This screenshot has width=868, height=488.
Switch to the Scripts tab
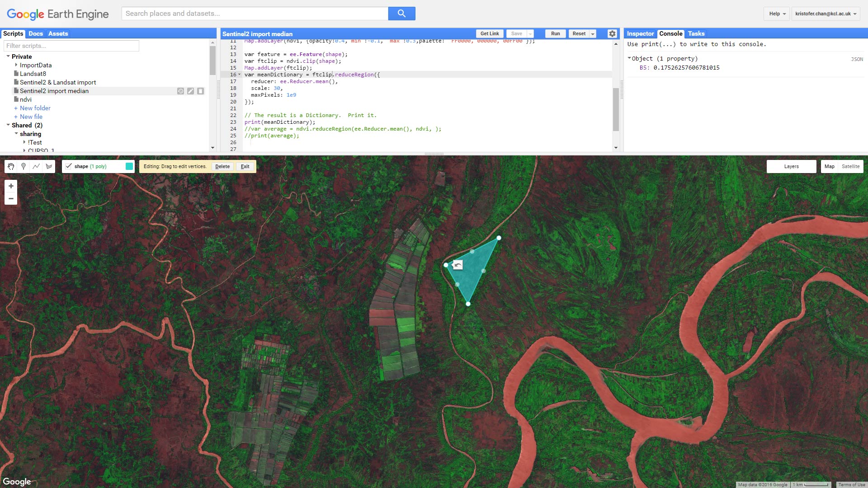click(x=13, y=33)
